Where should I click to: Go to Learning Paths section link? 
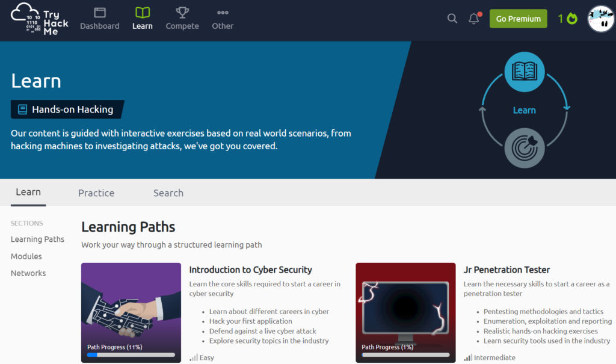tap(37, 239)
